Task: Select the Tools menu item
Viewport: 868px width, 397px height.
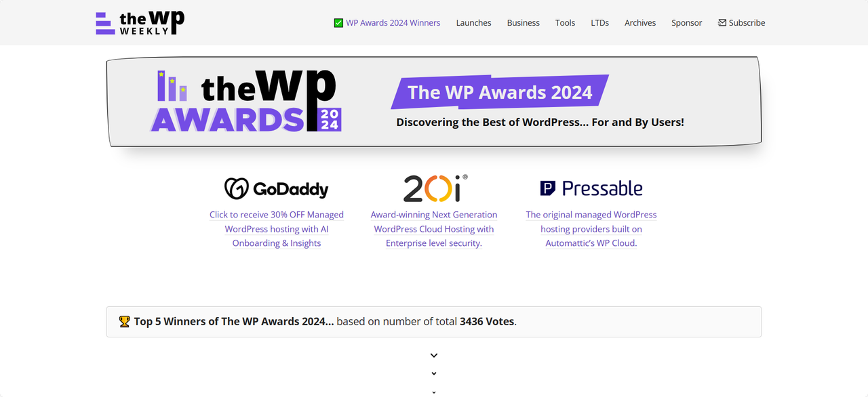Action: click(565, 22)
